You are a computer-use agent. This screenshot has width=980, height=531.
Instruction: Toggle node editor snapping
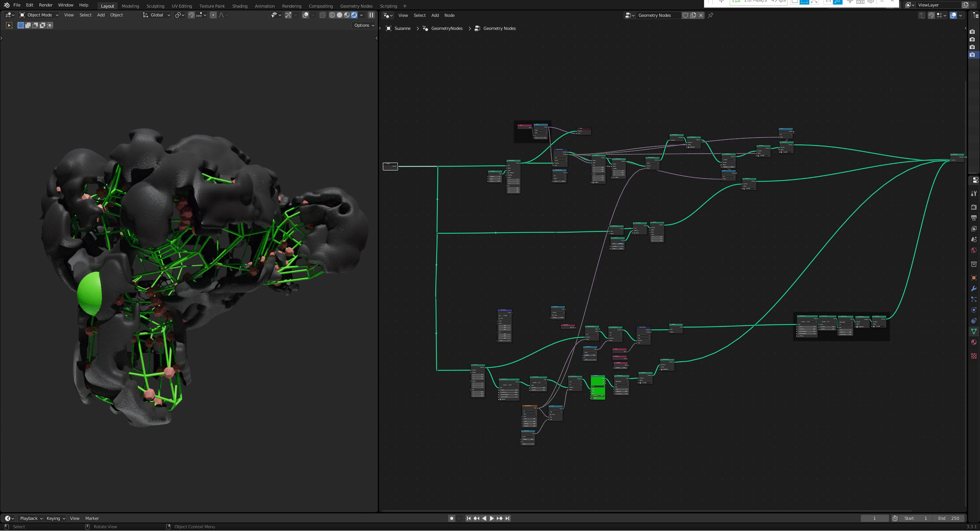click(931, 15)
